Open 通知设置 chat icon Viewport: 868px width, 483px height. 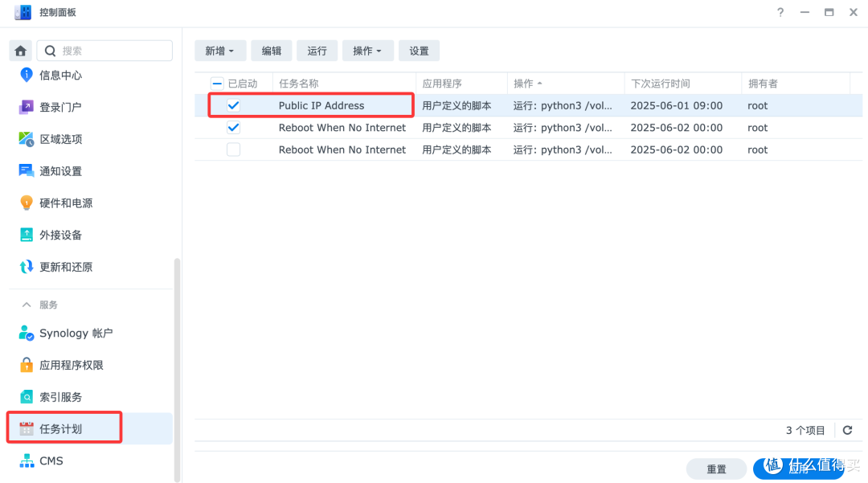tap(26, 171)
